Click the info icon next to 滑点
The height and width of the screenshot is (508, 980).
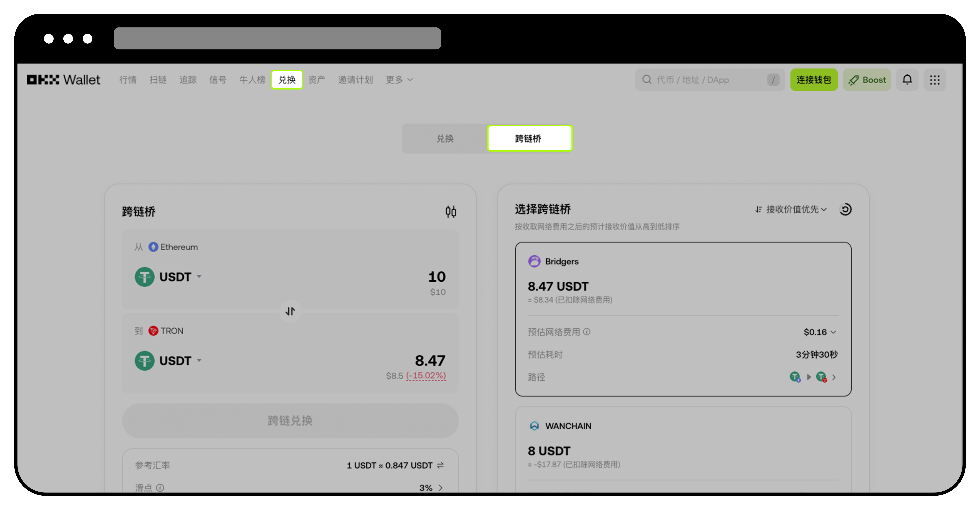[160, 488]
